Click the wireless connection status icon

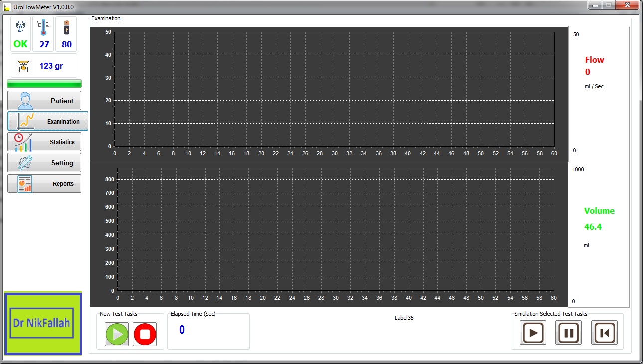tap(21, 26)
